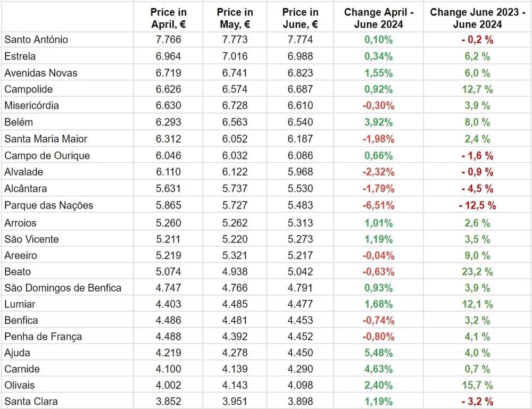The height and width of the screenshot is (409, 532).
Task: Click the Campo de Ourique row label
Action: tap(47, 155)
